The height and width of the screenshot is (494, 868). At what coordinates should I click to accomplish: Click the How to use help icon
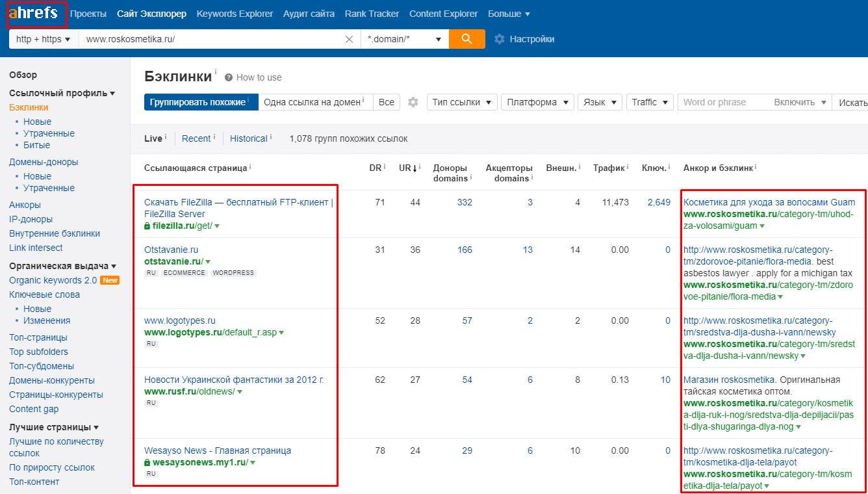229,77
